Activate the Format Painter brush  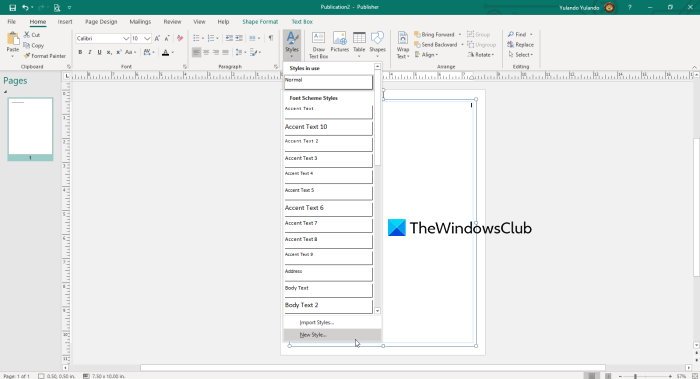[x=27, y=56]
